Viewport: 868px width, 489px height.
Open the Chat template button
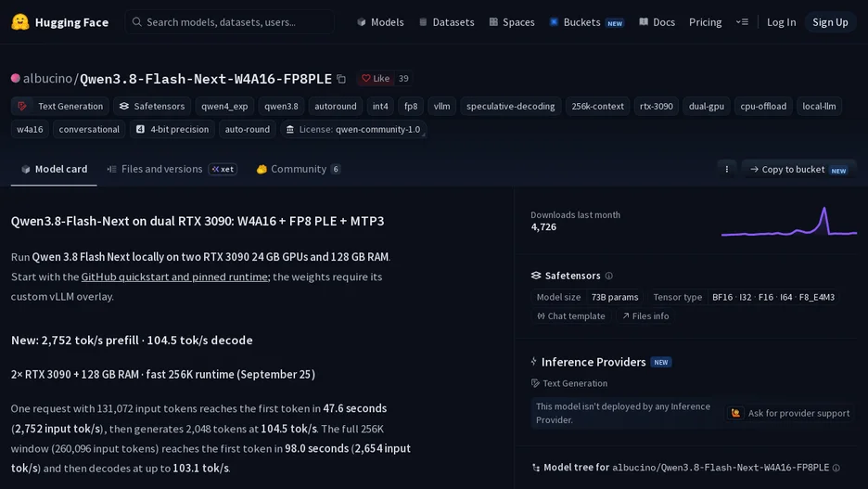pos(571,315)
